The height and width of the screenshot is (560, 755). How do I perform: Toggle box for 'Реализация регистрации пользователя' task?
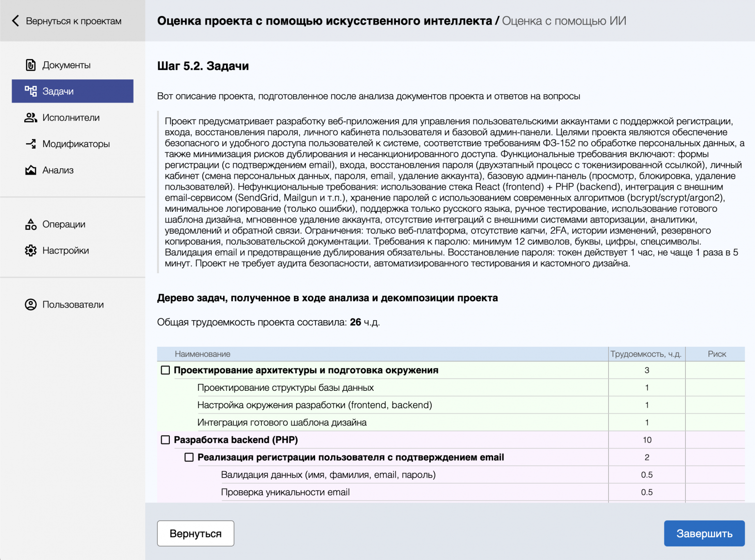[189, 457]
